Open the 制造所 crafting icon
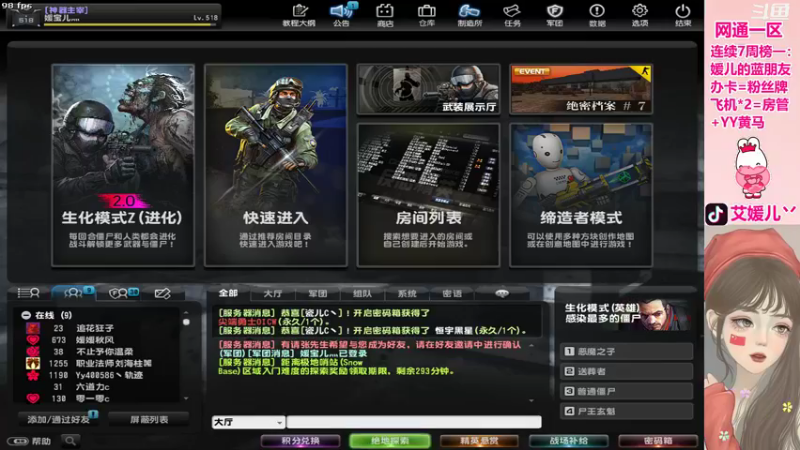 (x=469, y=15)
